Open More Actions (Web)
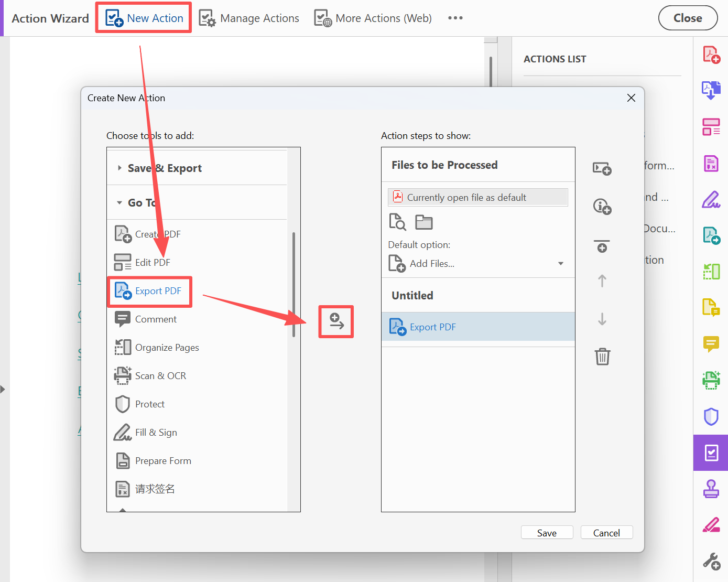The height and width of the screenshot is (582, 728). 373,18
